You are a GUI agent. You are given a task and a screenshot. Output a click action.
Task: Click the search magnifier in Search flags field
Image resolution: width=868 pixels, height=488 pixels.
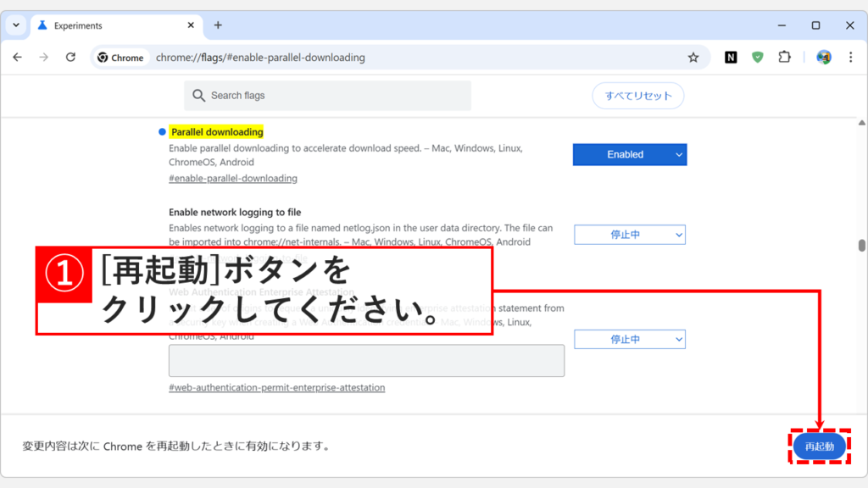click(x=198, y=96)
